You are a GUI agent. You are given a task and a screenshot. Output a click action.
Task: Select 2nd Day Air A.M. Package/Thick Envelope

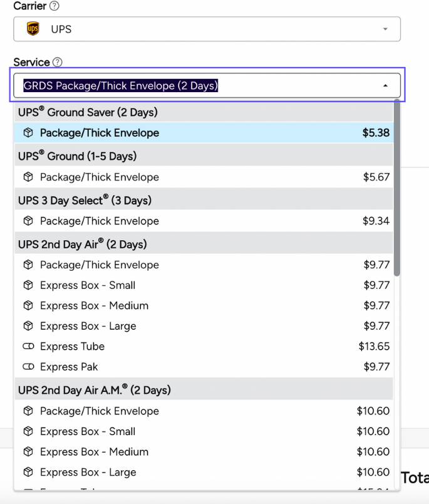click(x=99, y=411)
